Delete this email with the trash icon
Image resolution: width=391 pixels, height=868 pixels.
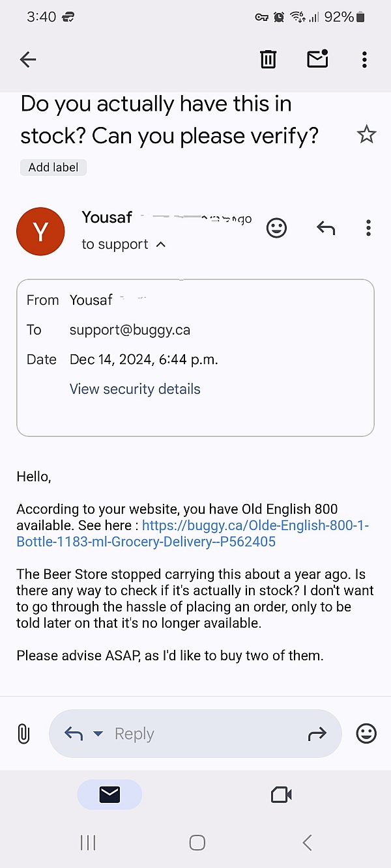coord(268,59)
